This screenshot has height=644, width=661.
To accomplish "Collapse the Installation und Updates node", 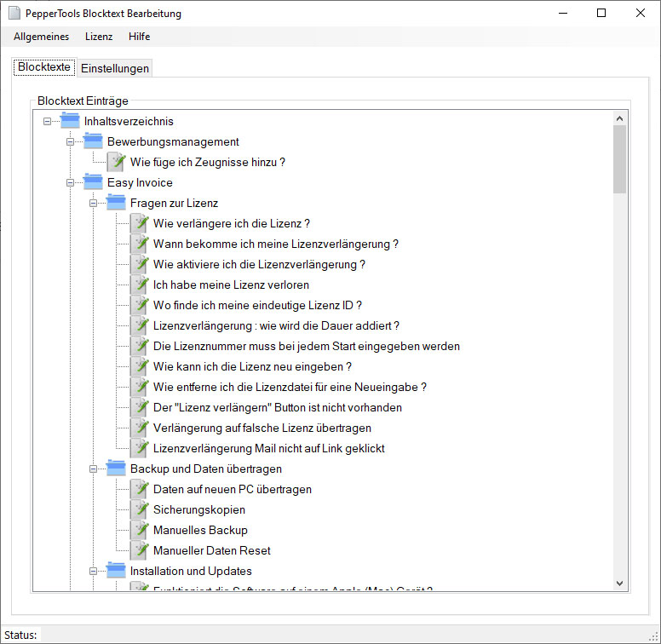I will click(93, 571).
